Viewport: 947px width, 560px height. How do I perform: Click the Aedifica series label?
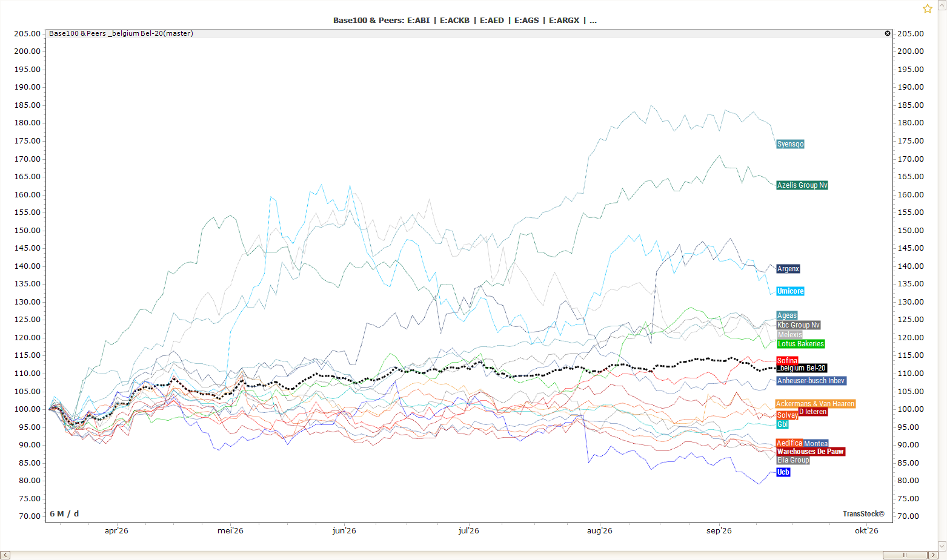(x=789, y=443)
